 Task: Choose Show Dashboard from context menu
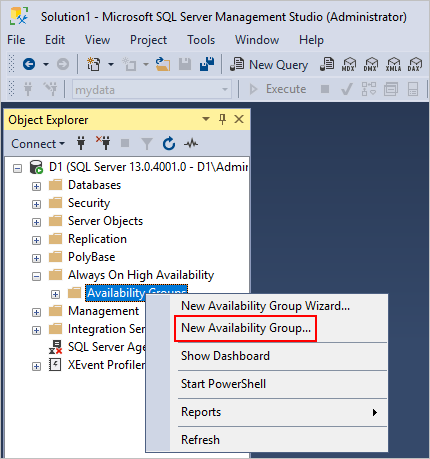click(225, 356)
